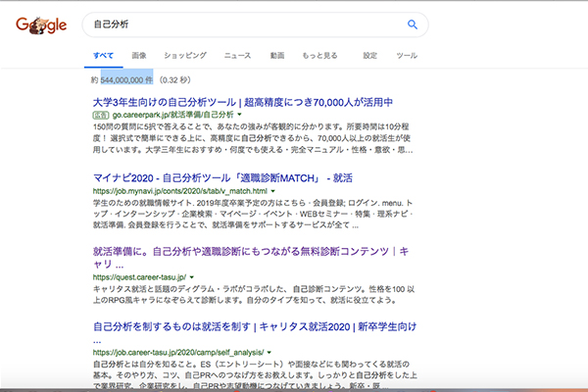Open the 大学3年生向けの自己分析ツール ad link
Image resolution: width=588 pixels, height=392 pixels.
pyautogui.click(x=243, y=102)
